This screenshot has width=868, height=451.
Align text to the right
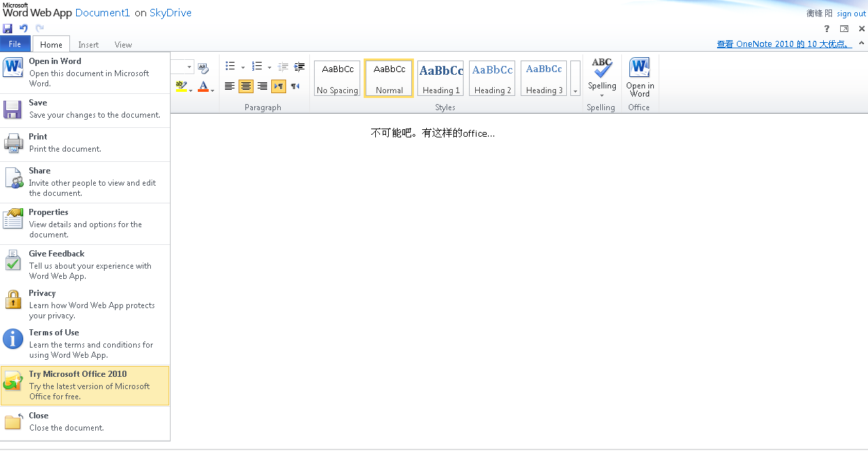click(262, 86)
